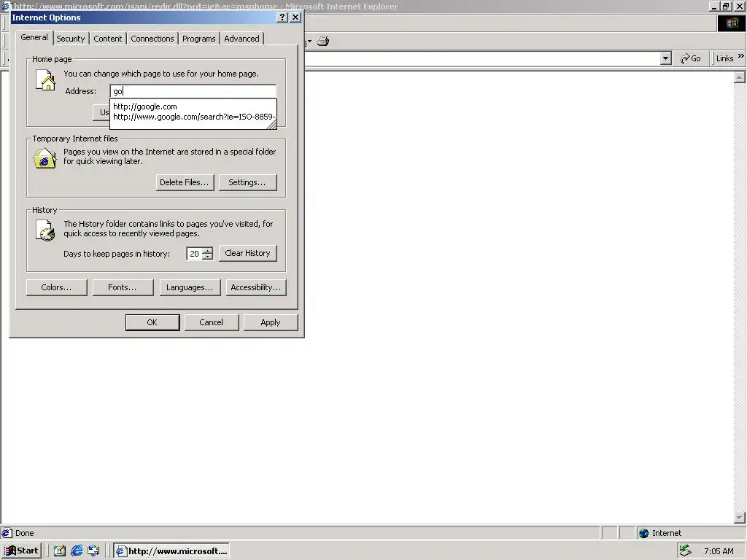
Task: Click the dialog help question mark button
Action: pos(282,17)
